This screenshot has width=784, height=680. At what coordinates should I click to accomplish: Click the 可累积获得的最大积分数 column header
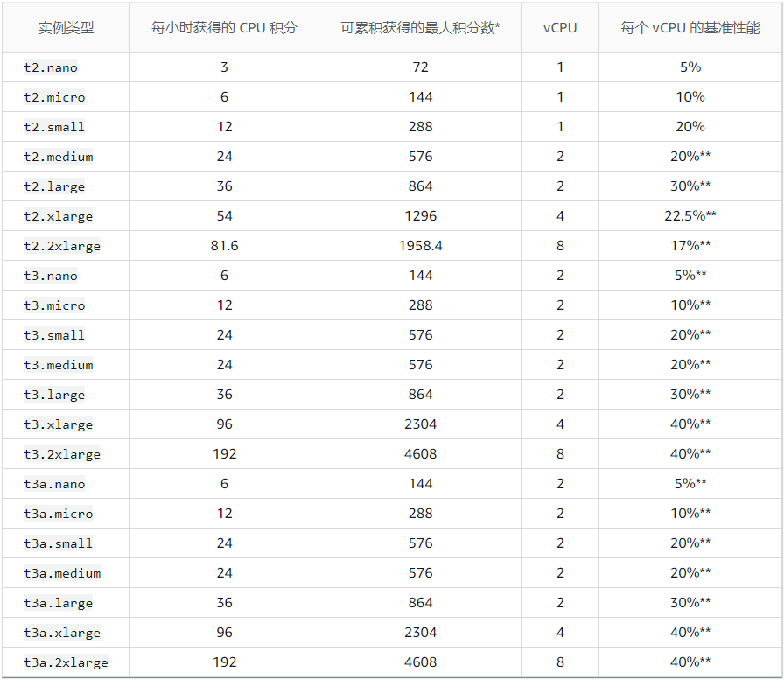point(420,27)
